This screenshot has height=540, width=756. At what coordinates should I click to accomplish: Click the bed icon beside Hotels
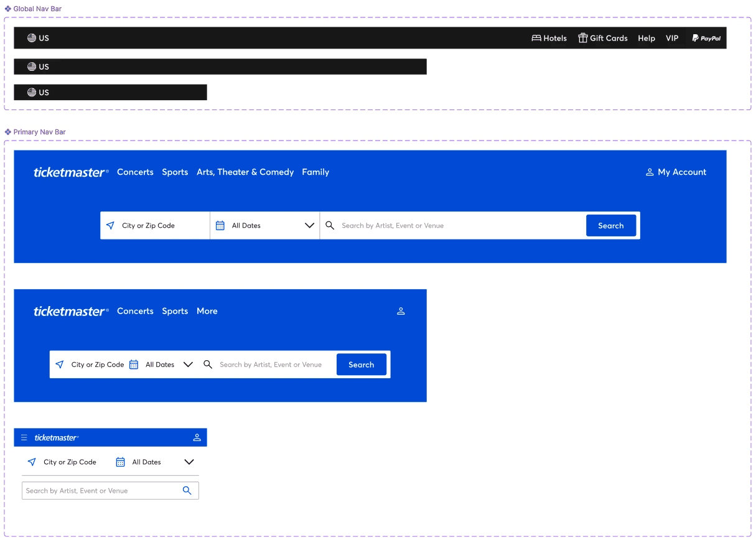coord(536,38)
